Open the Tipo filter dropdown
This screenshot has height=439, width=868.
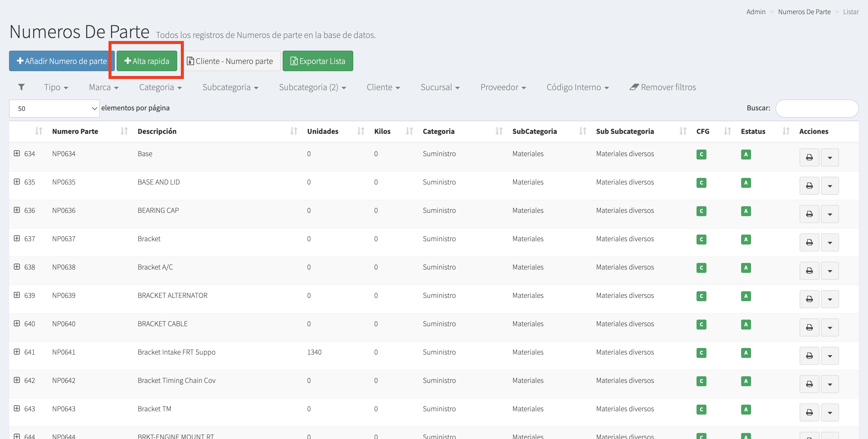(56, 87)
